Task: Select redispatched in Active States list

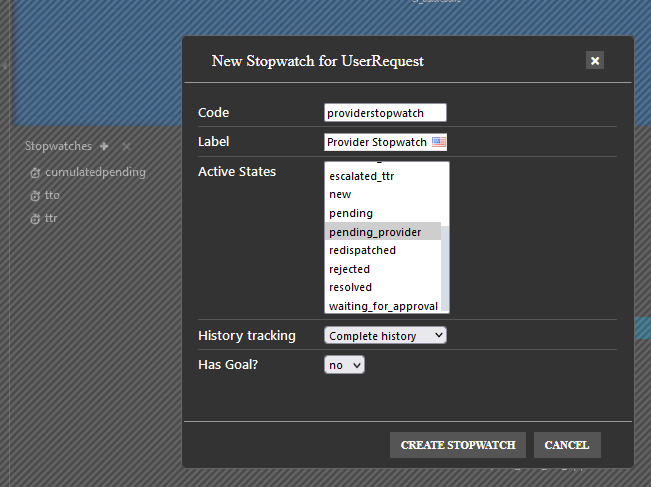Action: click(x=362, y=250)
